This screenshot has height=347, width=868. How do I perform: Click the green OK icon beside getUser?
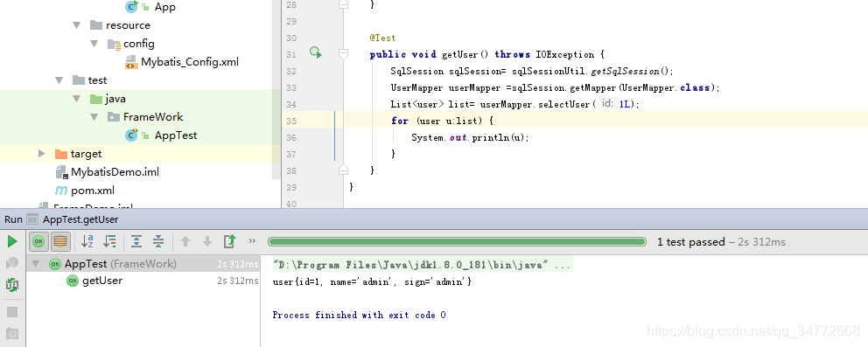[73, 281]
